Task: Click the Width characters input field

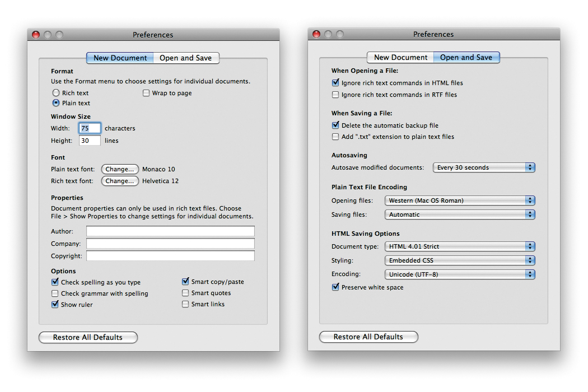Action: click(90, 128)
